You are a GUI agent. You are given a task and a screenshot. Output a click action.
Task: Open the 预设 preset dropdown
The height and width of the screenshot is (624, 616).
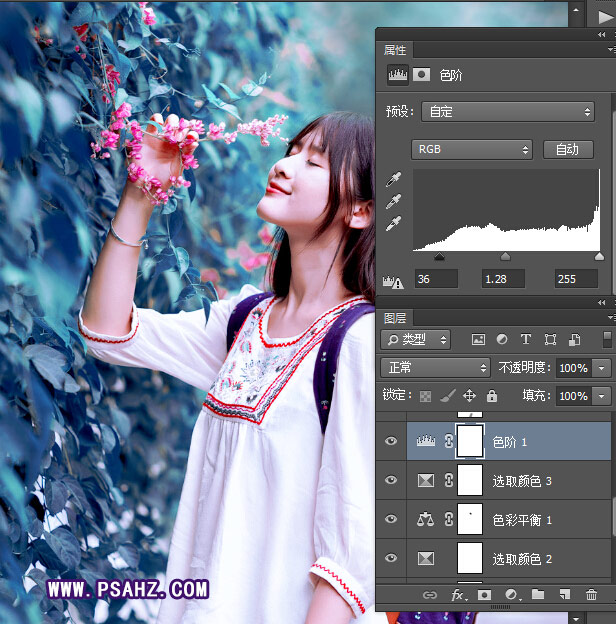508,112
